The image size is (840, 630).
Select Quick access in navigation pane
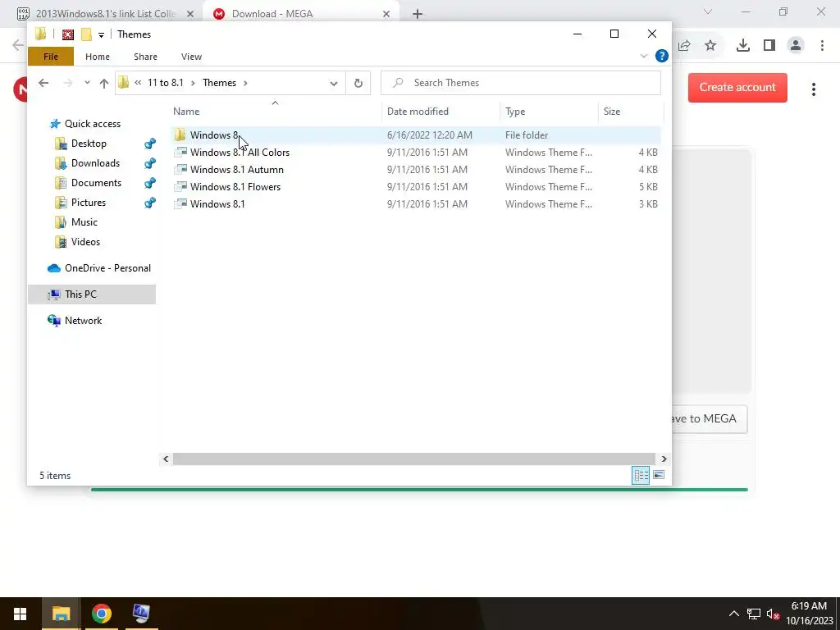coord(92,124)
